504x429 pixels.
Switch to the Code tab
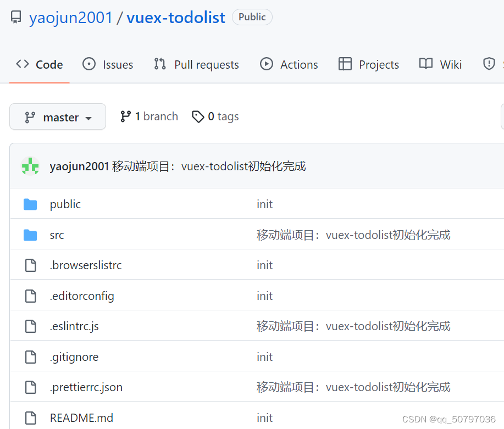[40, 65]
